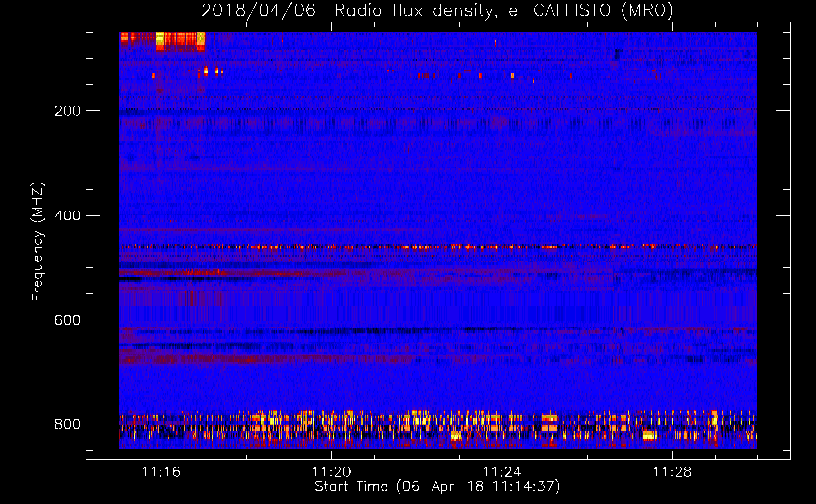
Task: Click the 11:20 time tick label
Action: (331, 472)
